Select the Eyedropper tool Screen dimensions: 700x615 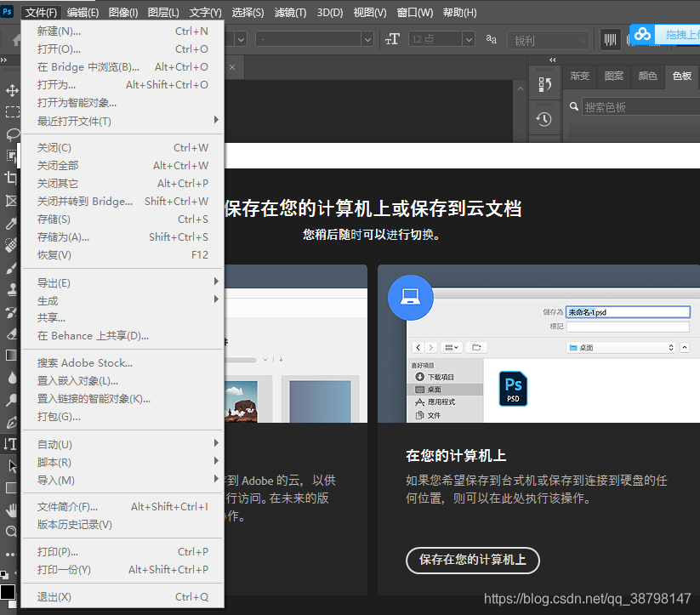pyautogui.click(x=11, y=223)
